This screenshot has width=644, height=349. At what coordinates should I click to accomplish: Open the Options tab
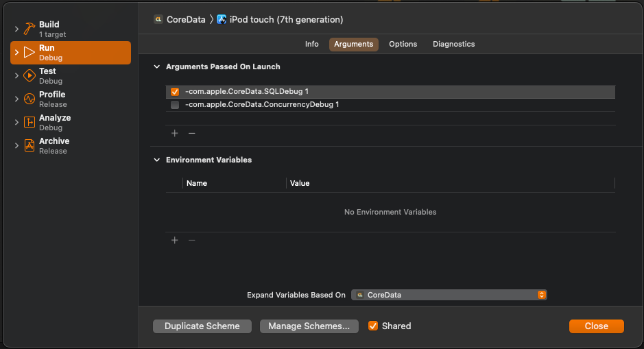pyautogui.click(x=403, y=44)
